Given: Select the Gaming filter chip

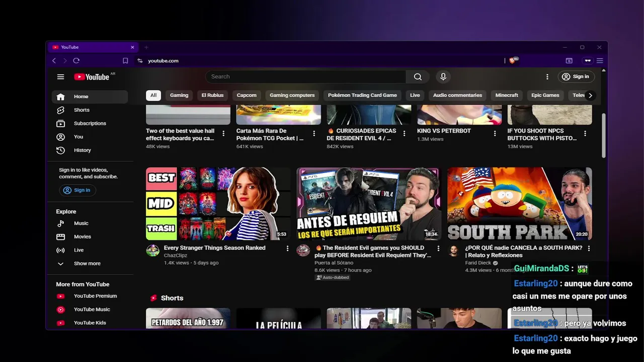Looking at the screenshot, I should click(179, 95).
